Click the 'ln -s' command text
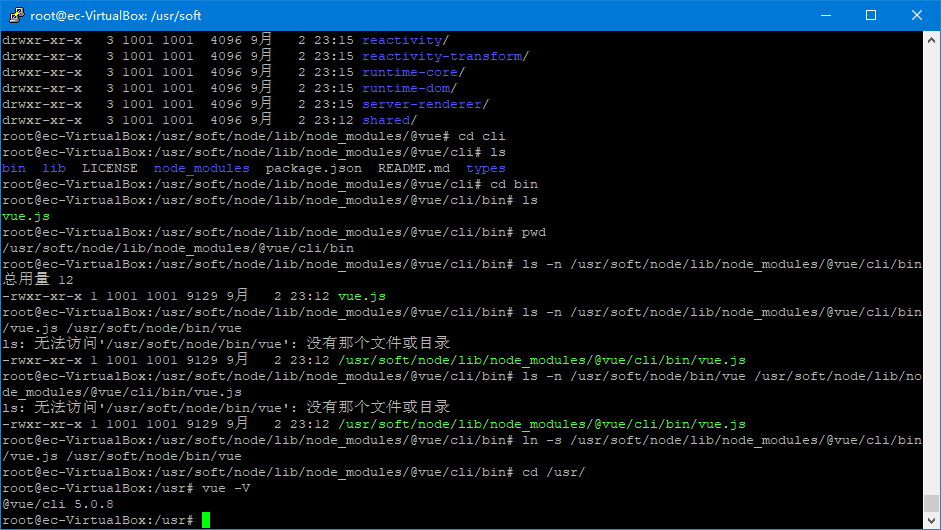 pos(541,440)
